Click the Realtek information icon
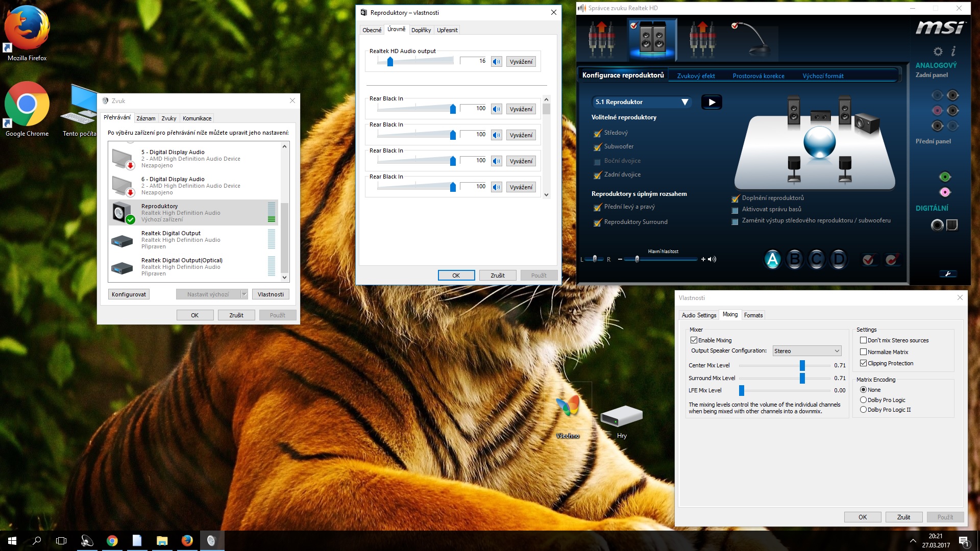The image size is (980, 551). coord(953,51)
